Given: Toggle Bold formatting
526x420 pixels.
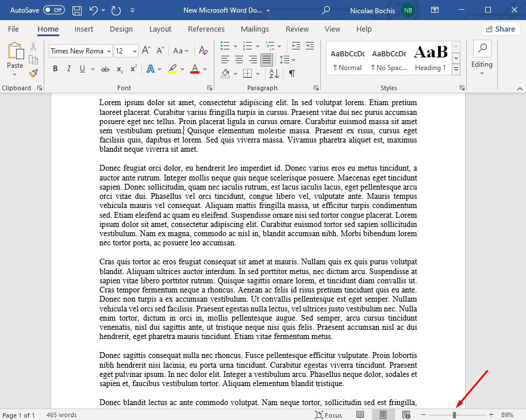Looking at the screenshot, I should point(55,69).
